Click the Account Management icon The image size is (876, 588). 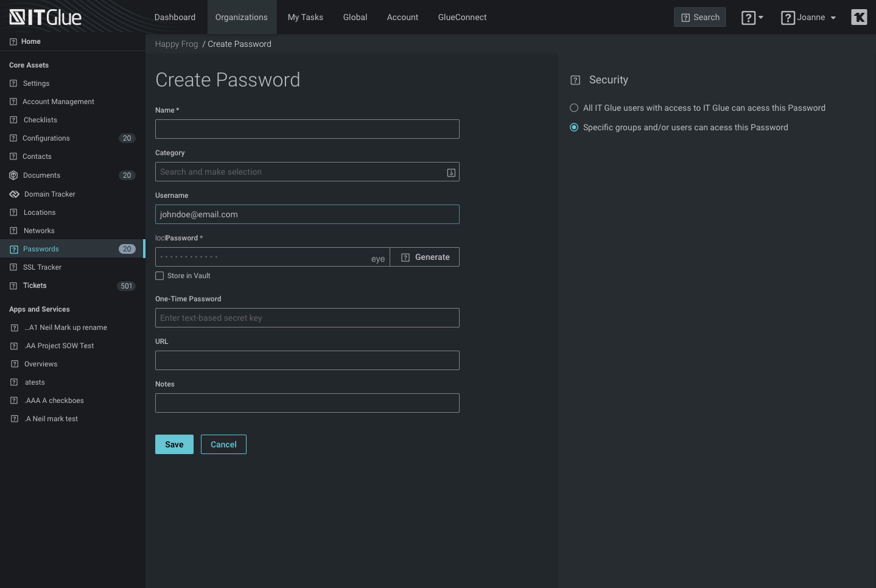tap(13, 102)
